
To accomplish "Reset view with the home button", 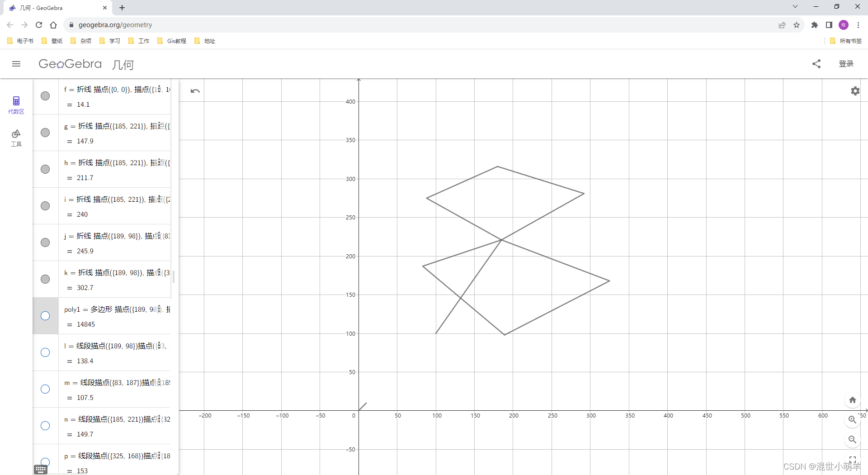I will pos(853,400).
